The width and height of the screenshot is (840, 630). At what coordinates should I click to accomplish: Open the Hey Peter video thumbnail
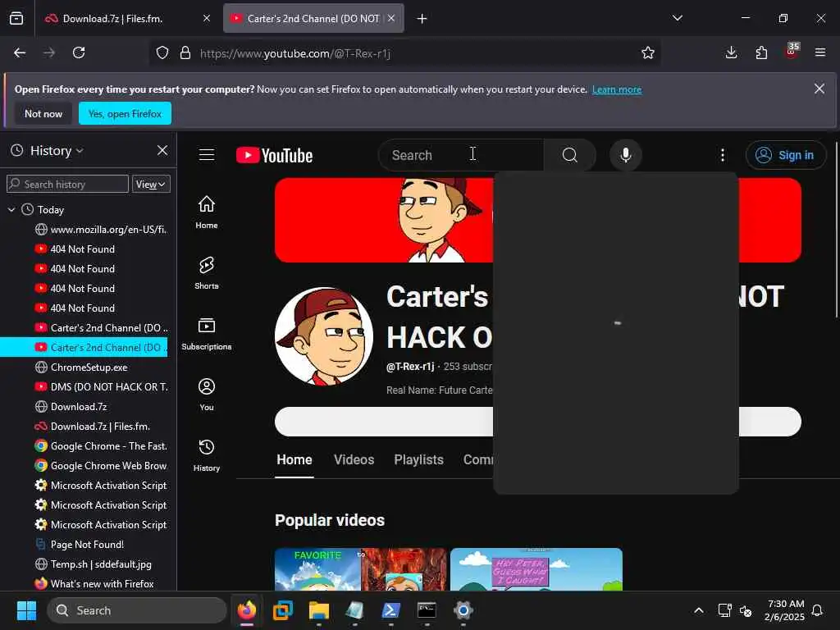click(536, 569)
